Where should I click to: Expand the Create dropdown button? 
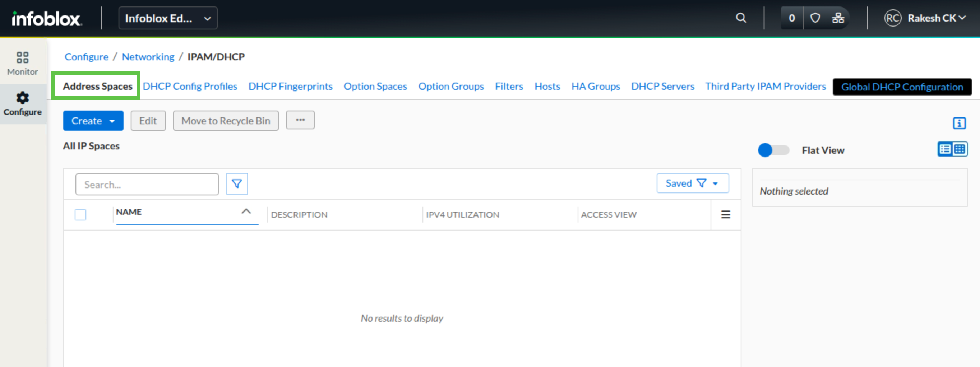tap(93, 121)
